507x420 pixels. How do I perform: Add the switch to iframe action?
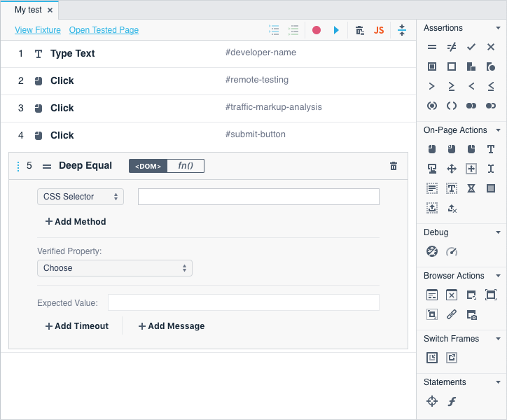point(432,358)
